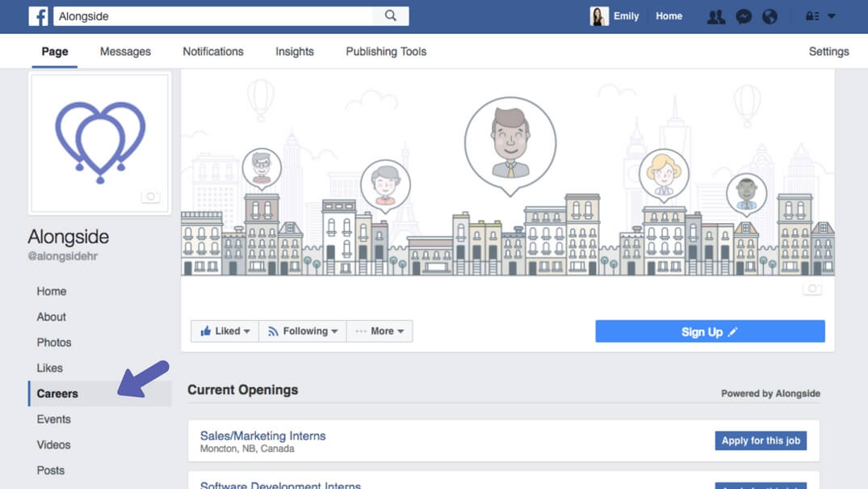Select Home in the page sidebar
Image resolution: width=868 pixels, height=489 pixels.
(x=52, y=291)
